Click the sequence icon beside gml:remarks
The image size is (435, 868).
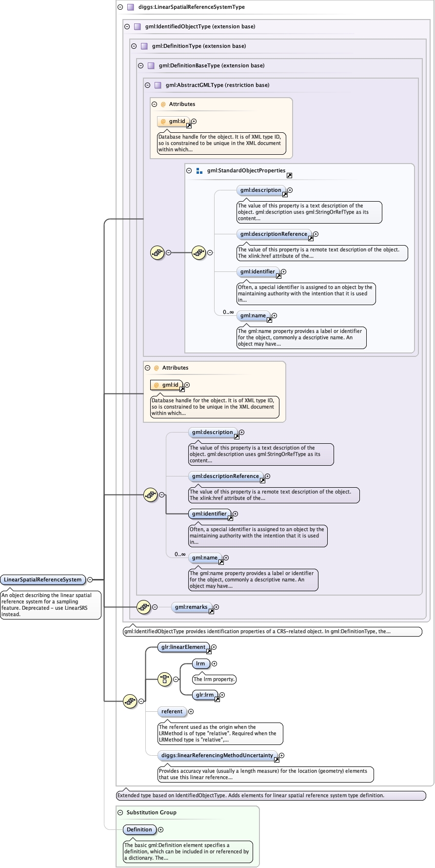[x=143, y=607]
